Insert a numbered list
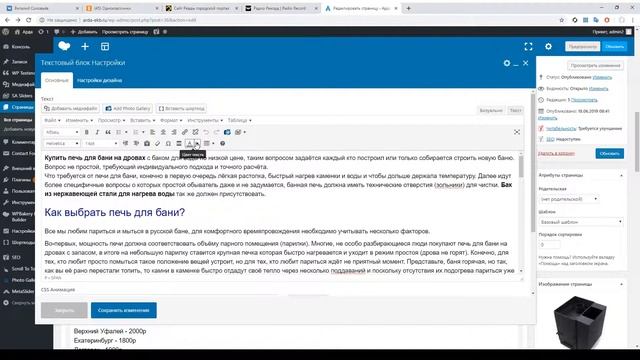The width and height of the screenshot is (640, 360). 136,132
